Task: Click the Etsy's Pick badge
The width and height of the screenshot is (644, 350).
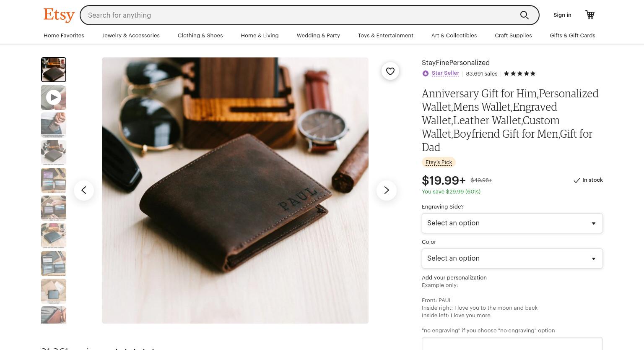Action: pyautogui.click(x=439, y=162)
